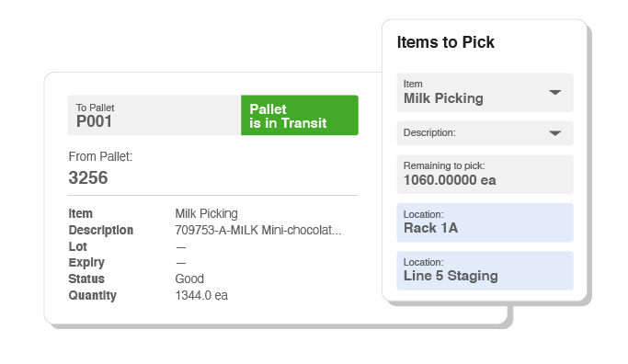628x364 pixels.
Task: Click the truncated Description value text
Action: tap(258, 230)
